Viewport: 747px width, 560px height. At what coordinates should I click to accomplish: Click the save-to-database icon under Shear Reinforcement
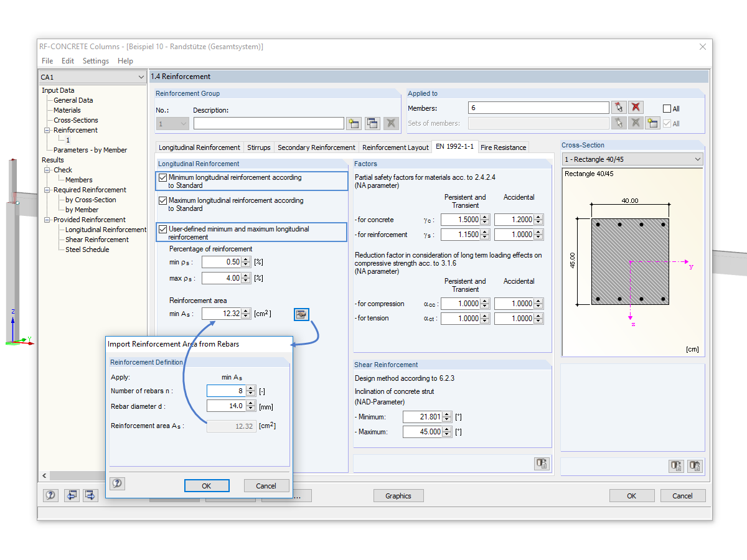click(541, 464)
